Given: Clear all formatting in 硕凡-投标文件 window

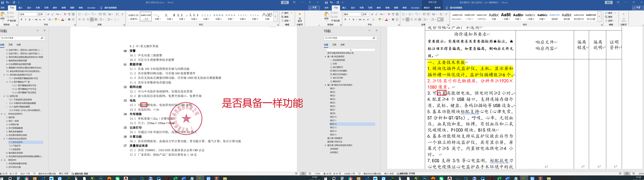Looking at the screenshot, I should [65, 14].
